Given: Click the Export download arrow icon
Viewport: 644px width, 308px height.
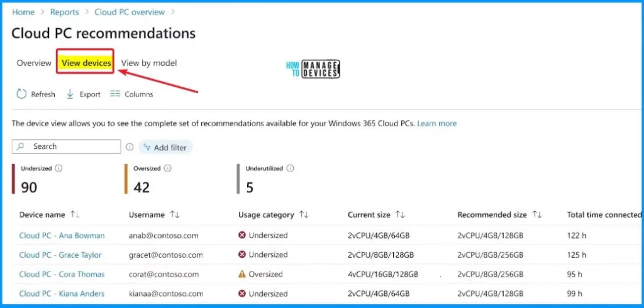Looking at the screenshot, I should (x=70, y=94).
